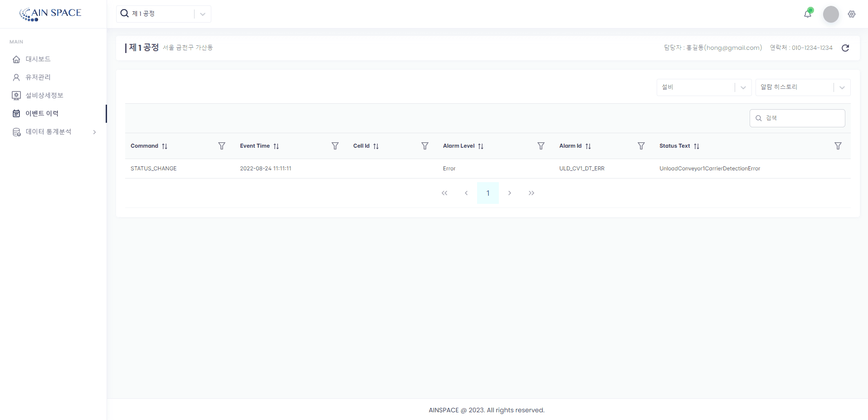The image size is (868, 420).
Task: Open the 알람 히스토리 dropdown
Action: pos(803,87)
